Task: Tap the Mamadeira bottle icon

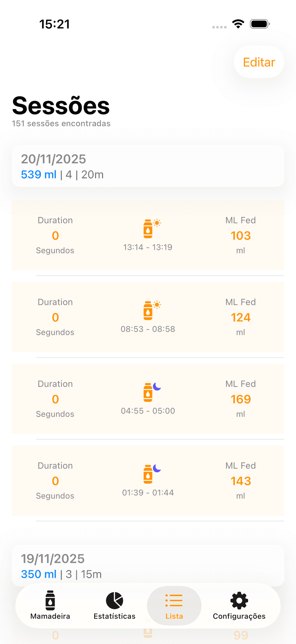Action: click(x=50, y=600)
